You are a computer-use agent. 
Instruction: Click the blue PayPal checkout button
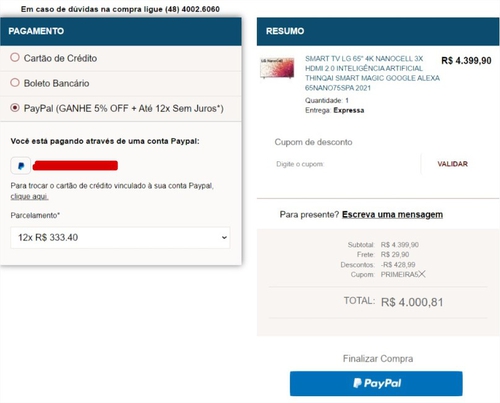(376, 384)
